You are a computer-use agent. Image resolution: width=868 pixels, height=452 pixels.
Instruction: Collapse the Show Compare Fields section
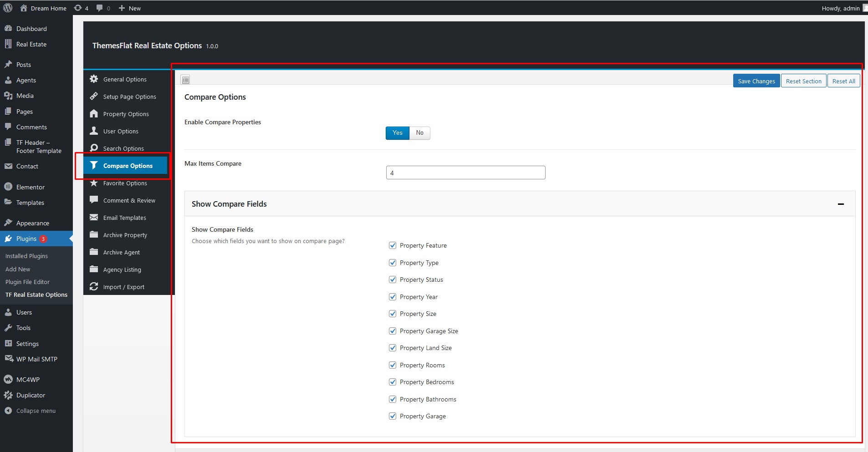pyautogui.click(x=841, y=204)
